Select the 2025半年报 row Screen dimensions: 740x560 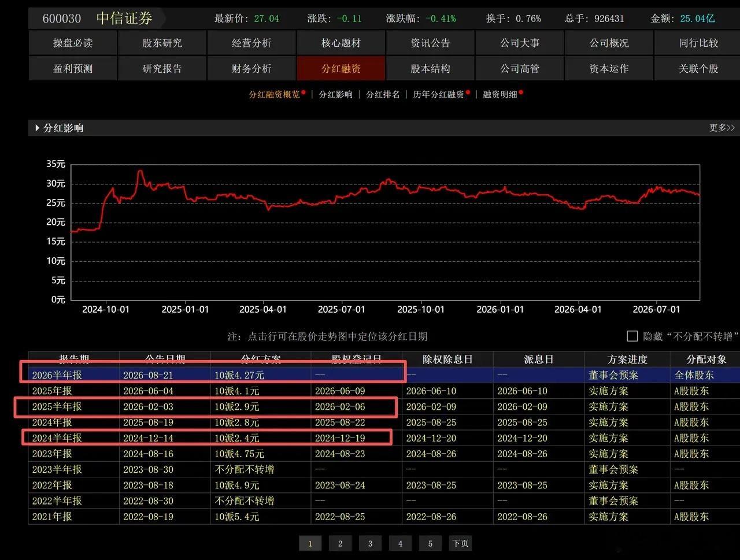pos(384,406)
